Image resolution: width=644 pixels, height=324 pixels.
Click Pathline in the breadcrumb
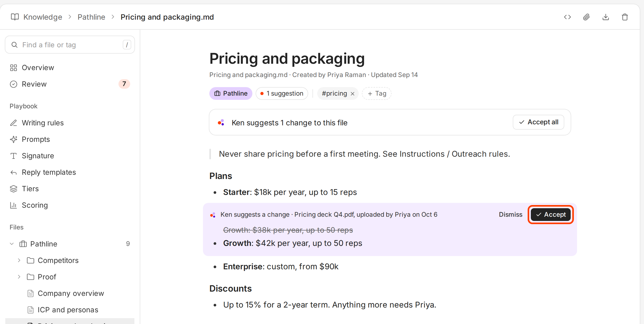(91, 17)
